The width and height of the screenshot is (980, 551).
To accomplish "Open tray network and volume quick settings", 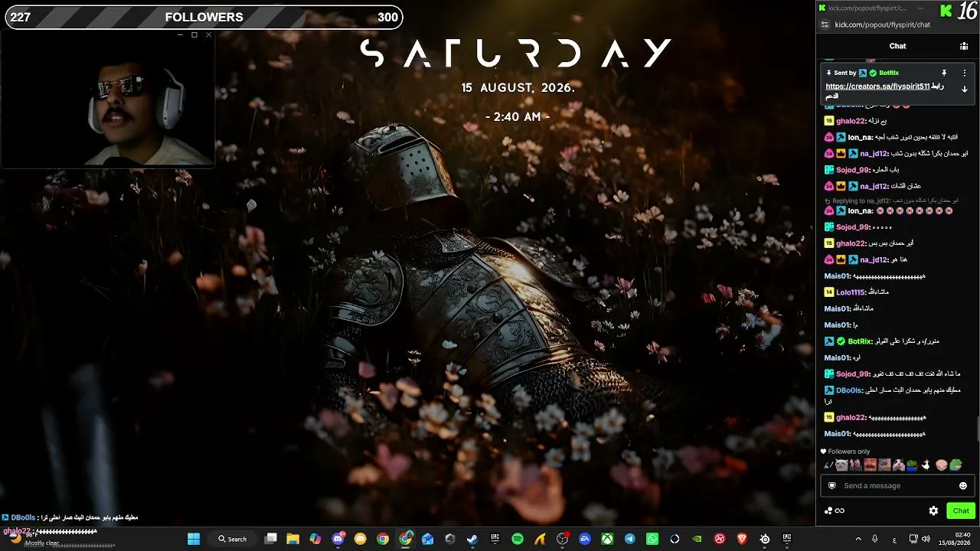I will [920, 539].
